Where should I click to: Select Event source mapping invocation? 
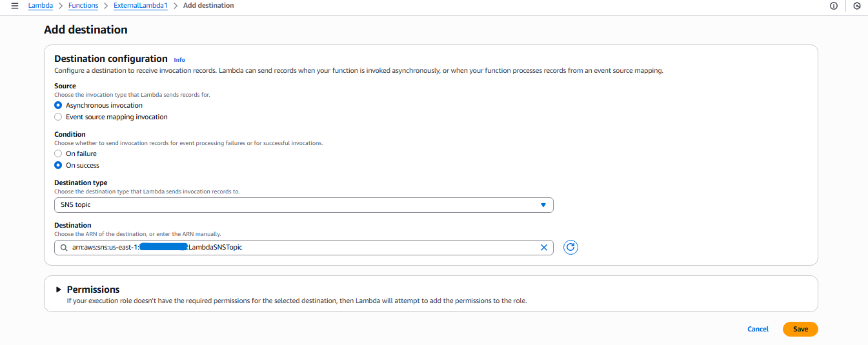click(59, 117)
